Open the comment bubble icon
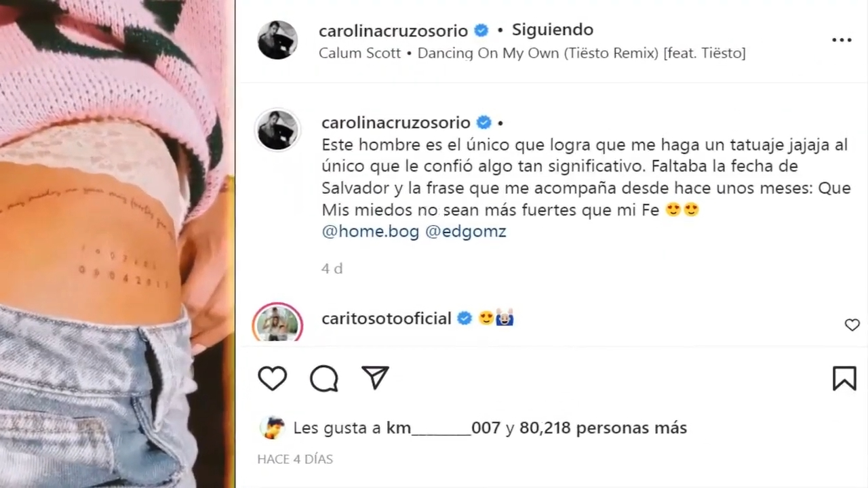This screenshot has width=868, height=488. click(324, 379)
